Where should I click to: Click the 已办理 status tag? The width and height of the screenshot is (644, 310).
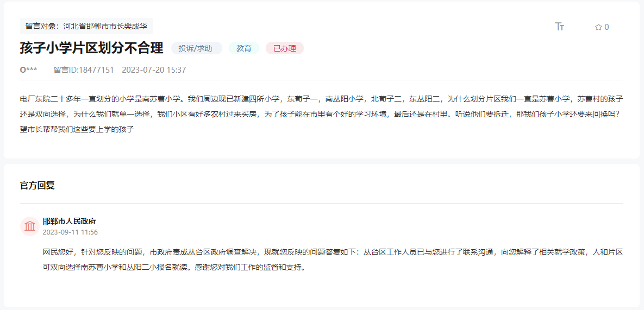[285, 48]
